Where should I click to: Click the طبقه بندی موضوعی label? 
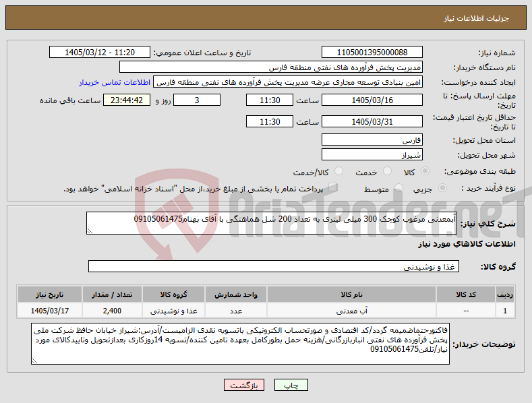pyautogui.click(x=480, y=172)
